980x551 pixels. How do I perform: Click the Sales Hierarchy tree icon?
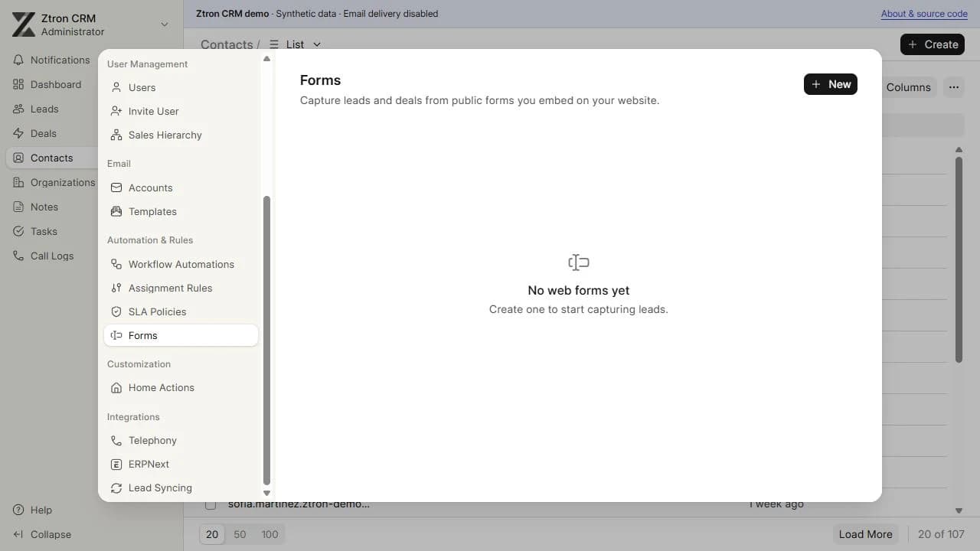pyautogui.click(x=116, y=135)
